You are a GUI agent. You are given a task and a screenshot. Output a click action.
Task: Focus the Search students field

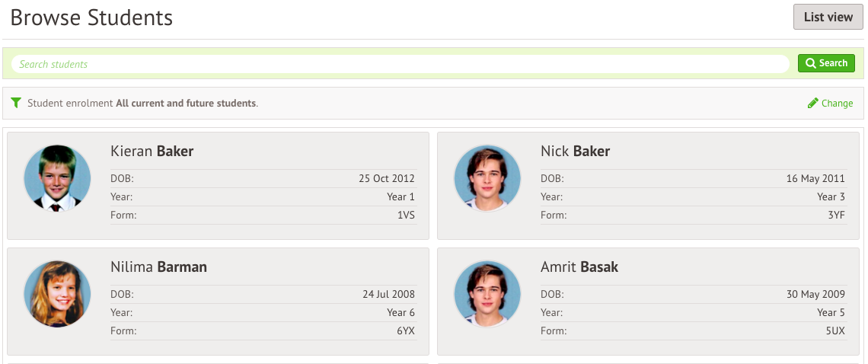click(x=400, y=64)
